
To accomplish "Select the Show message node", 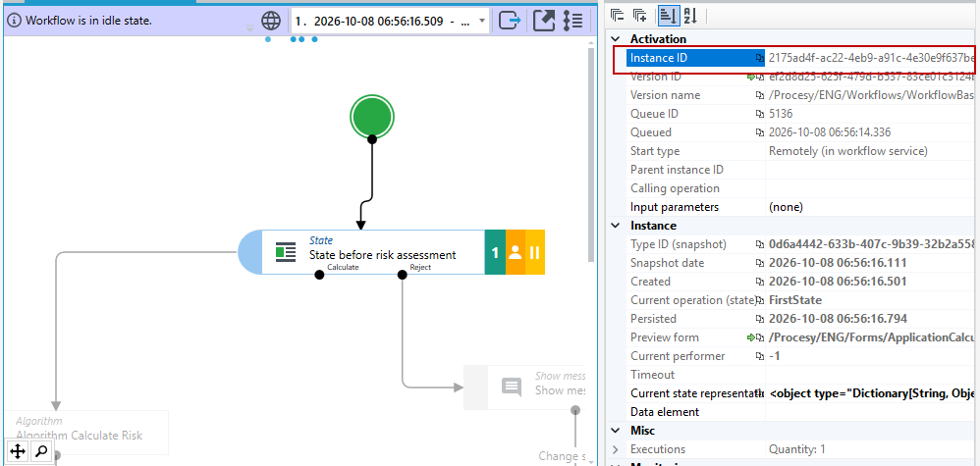I will (523, 388).
